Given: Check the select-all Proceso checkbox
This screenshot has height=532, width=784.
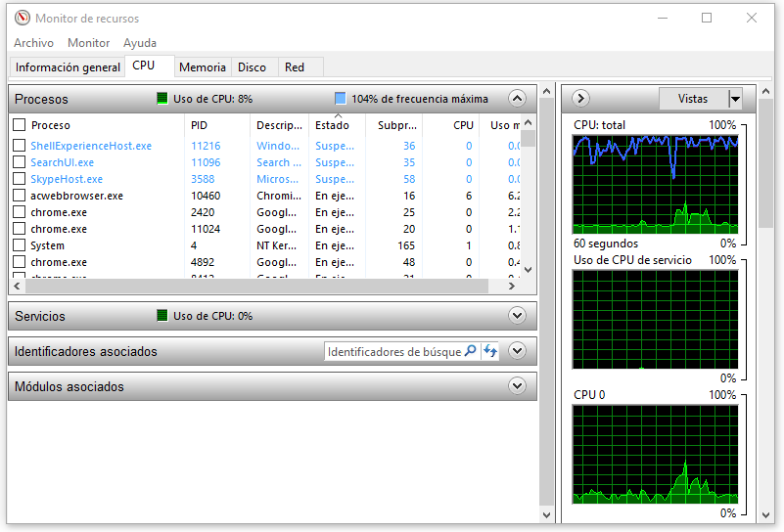Looking at the screenshot, I should 19,125.
